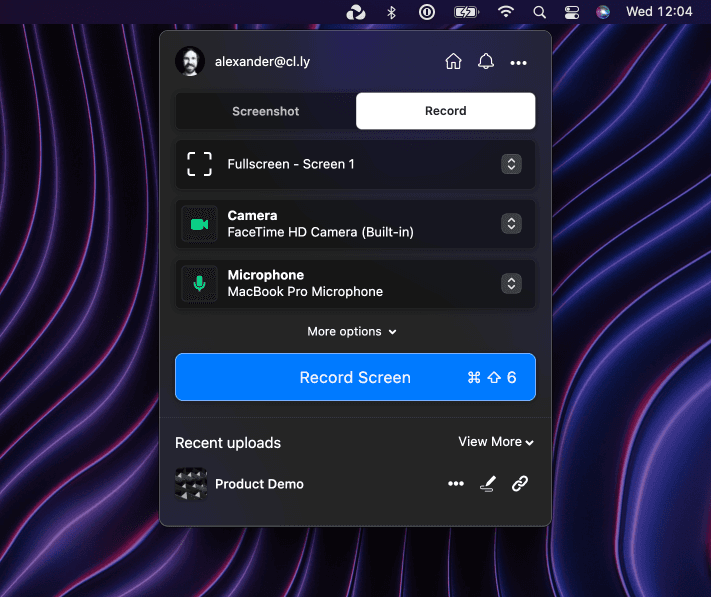
Task: Copy Product Demo link icon
Action: [x=520, y=484]
